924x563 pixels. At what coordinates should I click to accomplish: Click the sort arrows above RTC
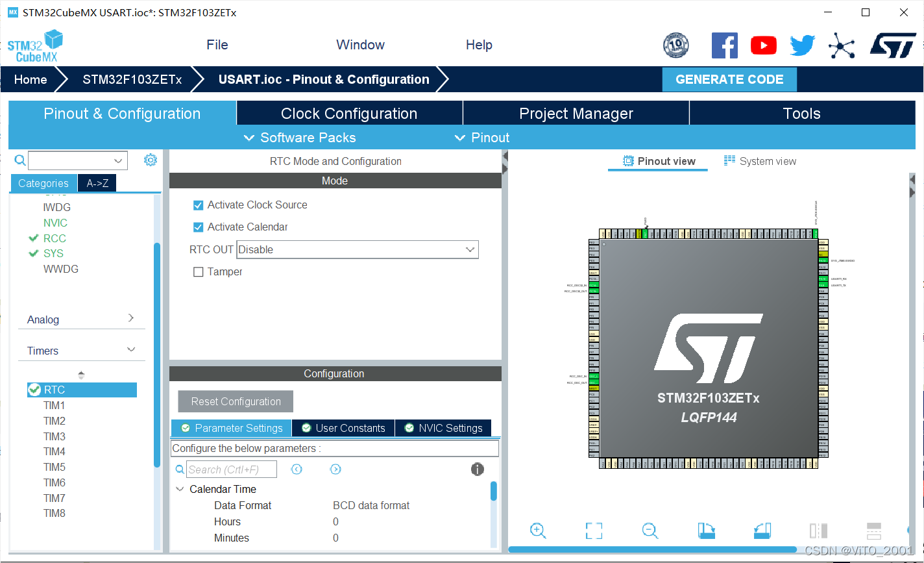[x=81, y=375]
